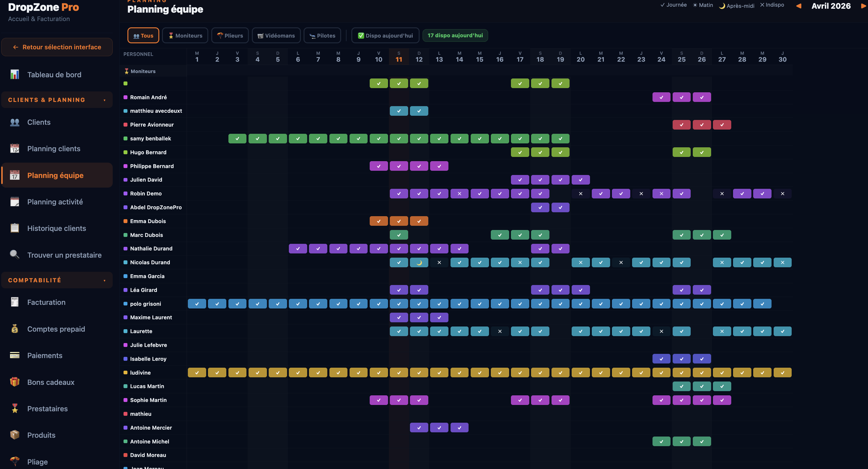Screen dimensions: 868x469
Task: Filter by Moniteurs tab
Action: (185, 35)
